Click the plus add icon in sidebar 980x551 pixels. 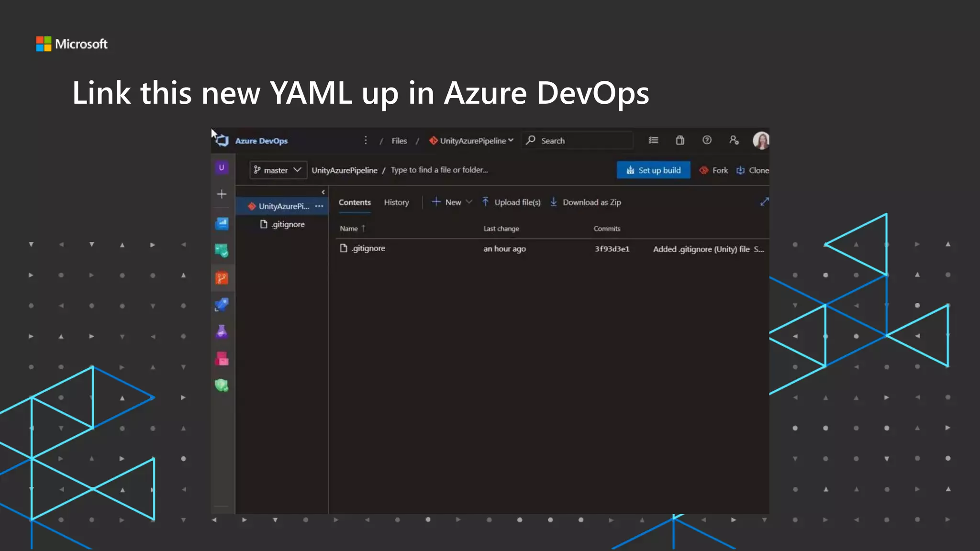point(222,194)
